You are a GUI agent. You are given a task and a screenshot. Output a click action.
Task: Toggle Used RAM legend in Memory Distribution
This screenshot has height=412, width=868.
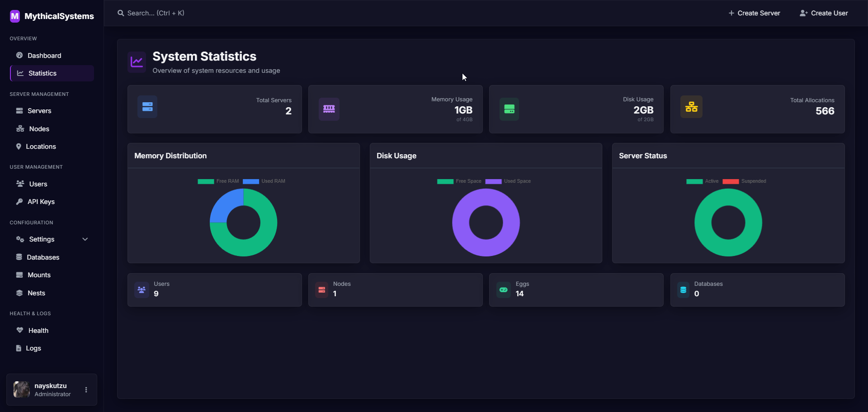pos(264,181)
